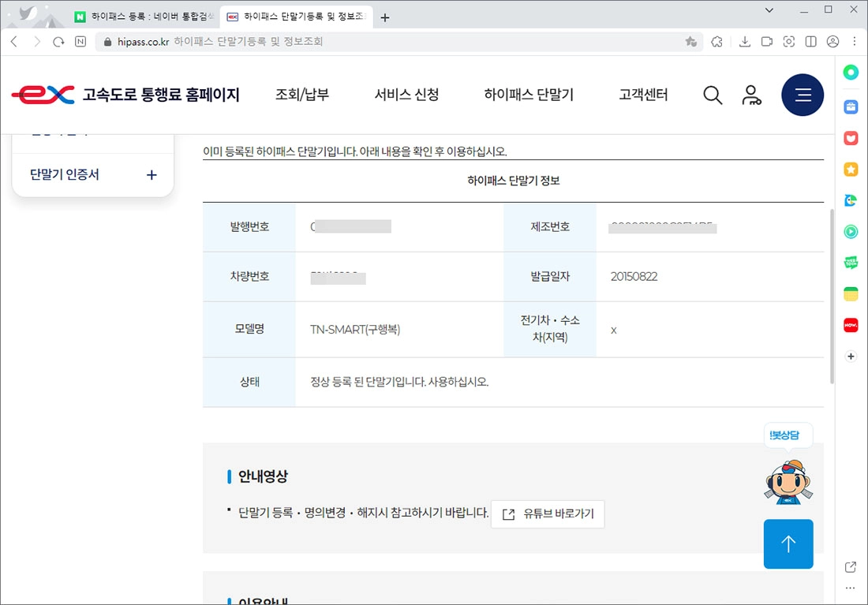Open the hamburger full-menu button

pos(803,95)
